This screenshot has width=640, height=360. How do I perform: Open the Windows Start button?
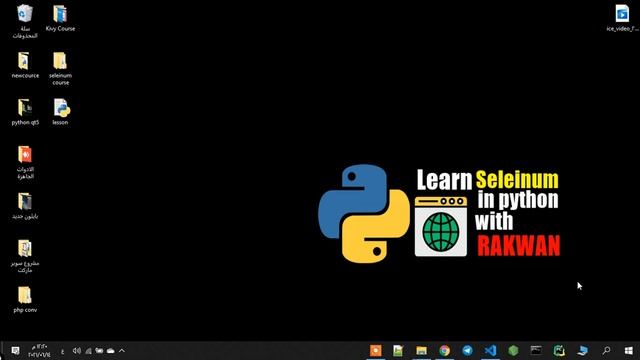629,351
